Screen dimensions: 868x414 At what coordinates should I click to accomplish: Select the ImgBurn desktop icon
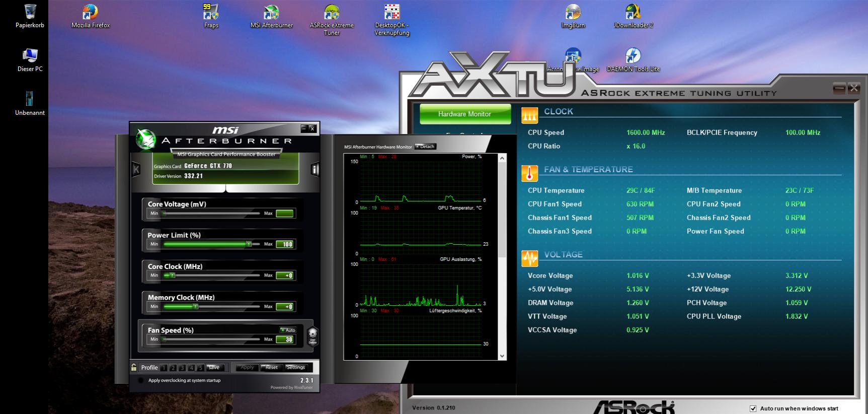[573, 15]
